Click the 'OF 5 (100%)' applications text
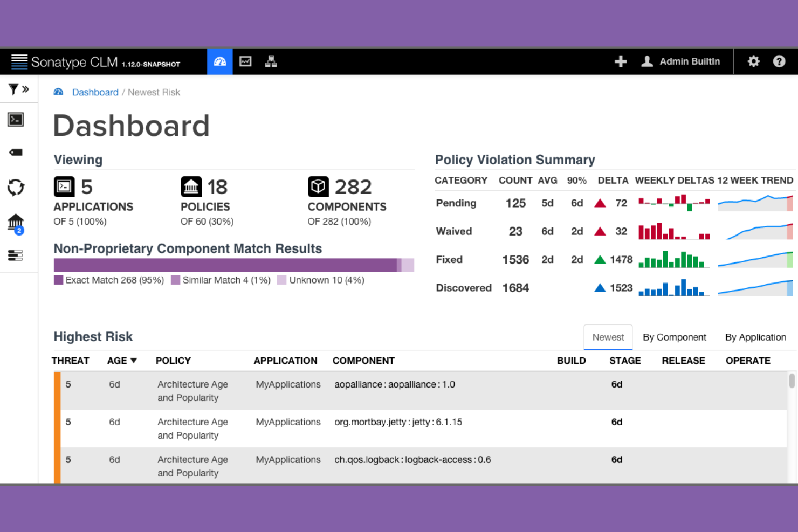The width and height of the screenshot is (798, 532). coord(80,222)
